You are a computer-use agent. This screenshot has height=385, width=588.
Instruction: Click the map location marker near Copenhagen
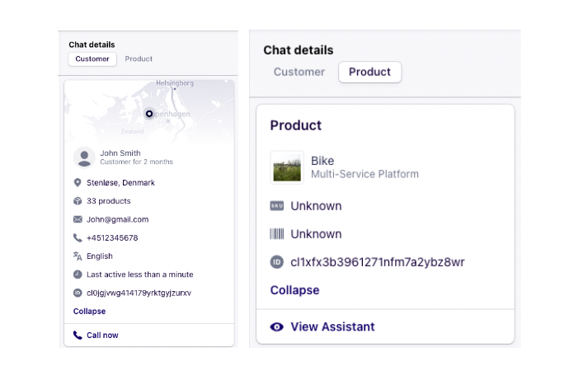coord(148,114)
